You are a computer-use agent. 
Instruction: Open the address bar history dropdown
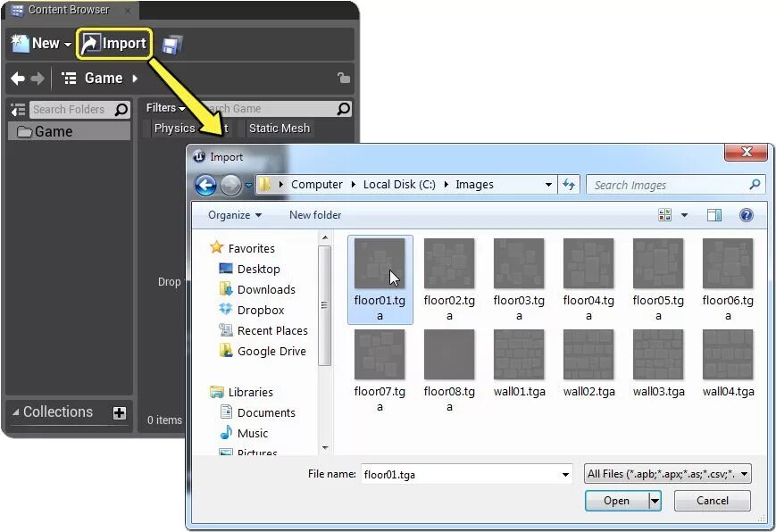548,185
